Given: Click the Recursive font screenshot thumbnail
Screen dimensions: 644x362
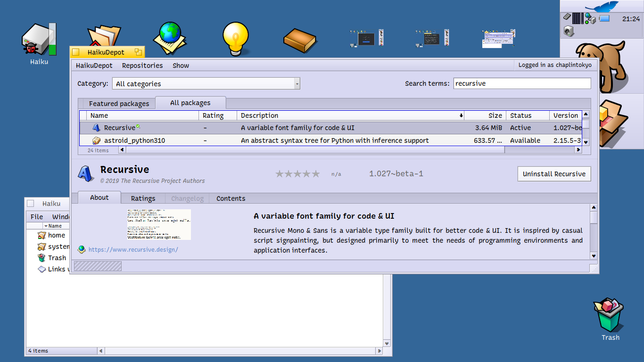Looking at the screenshot, I should [159, 224].
